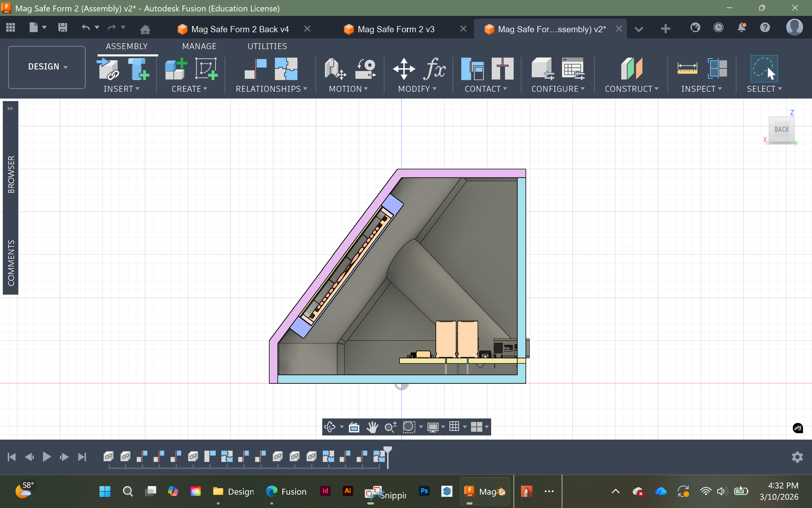Click the Contact Sets icon
Screen dimensions: 812x508
[472, 69]
